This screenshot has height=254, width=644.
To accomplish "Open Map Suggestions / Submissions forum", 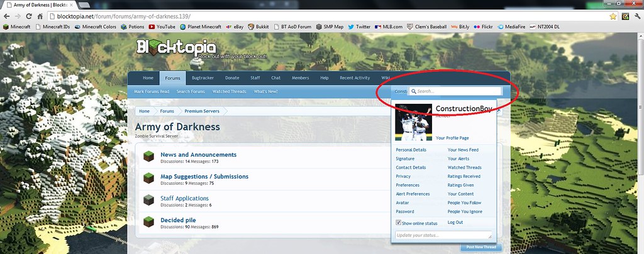I will point(204,177).
